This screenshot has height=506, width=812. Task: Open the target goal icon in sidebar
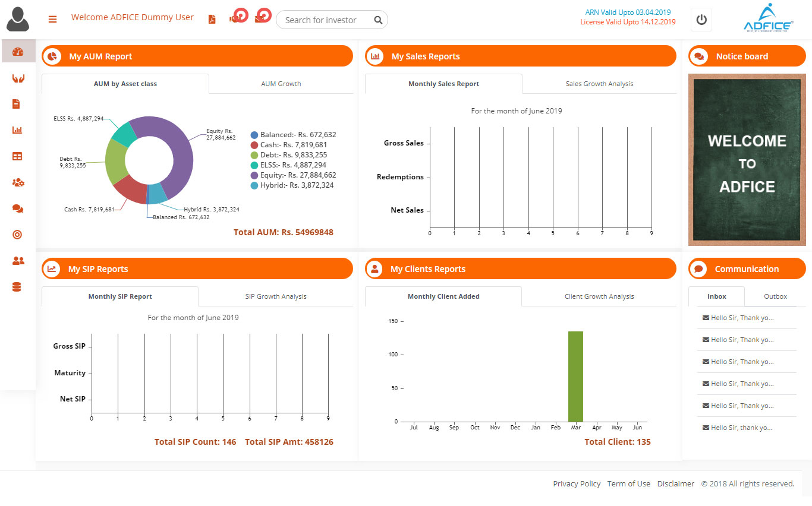17,235
